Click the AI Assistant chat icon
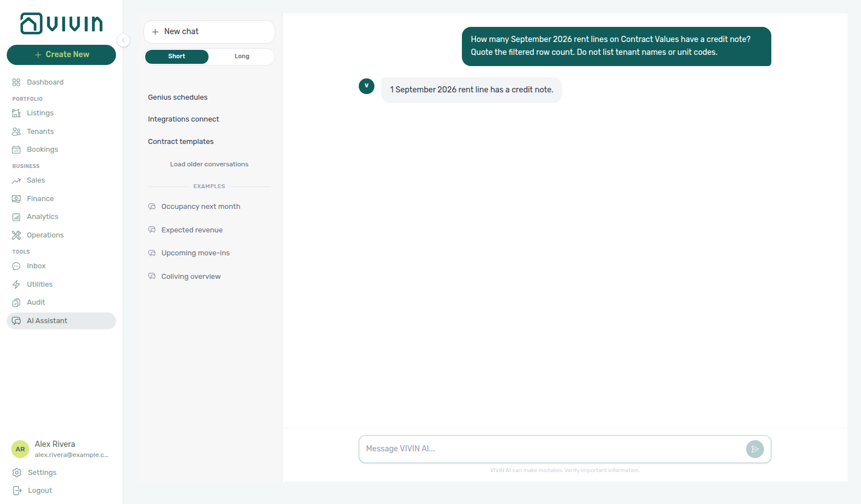The width and height of the screenshot is (861, 504). point(16,321)
